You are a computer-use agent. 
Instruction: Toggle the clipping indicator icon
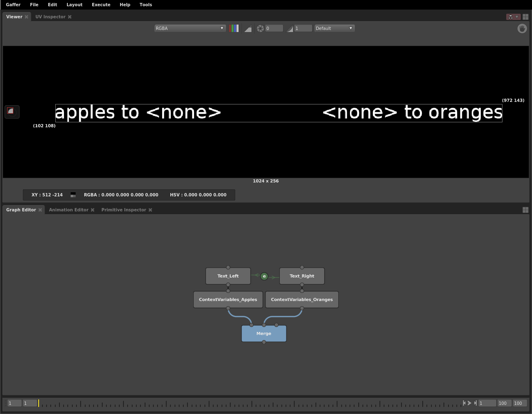248,29
